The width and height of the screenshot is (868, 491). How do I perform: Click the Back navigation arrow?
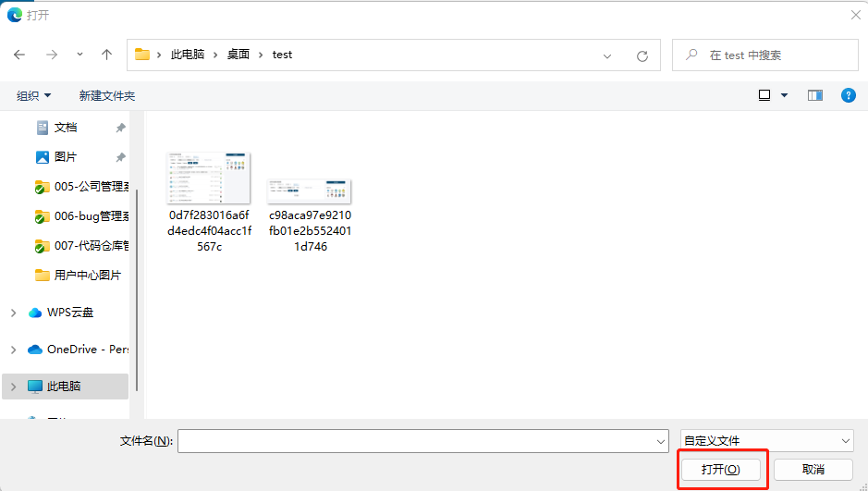[19, 55]
